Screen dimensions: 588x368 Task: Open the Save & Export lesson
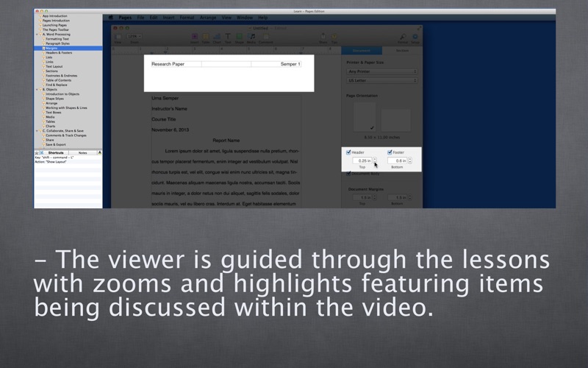(56, 144)
